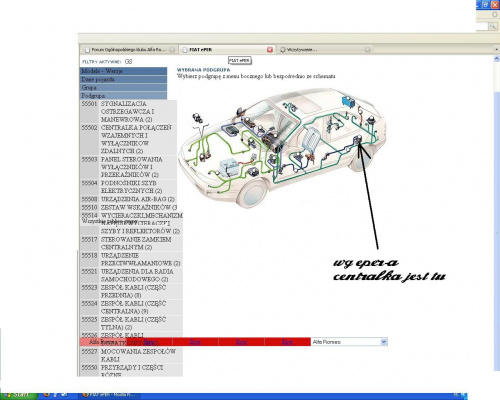Open 55527 Mocowania zespołów kabli
This screenshot has height=400, width=500.
(x=131, y=355)
